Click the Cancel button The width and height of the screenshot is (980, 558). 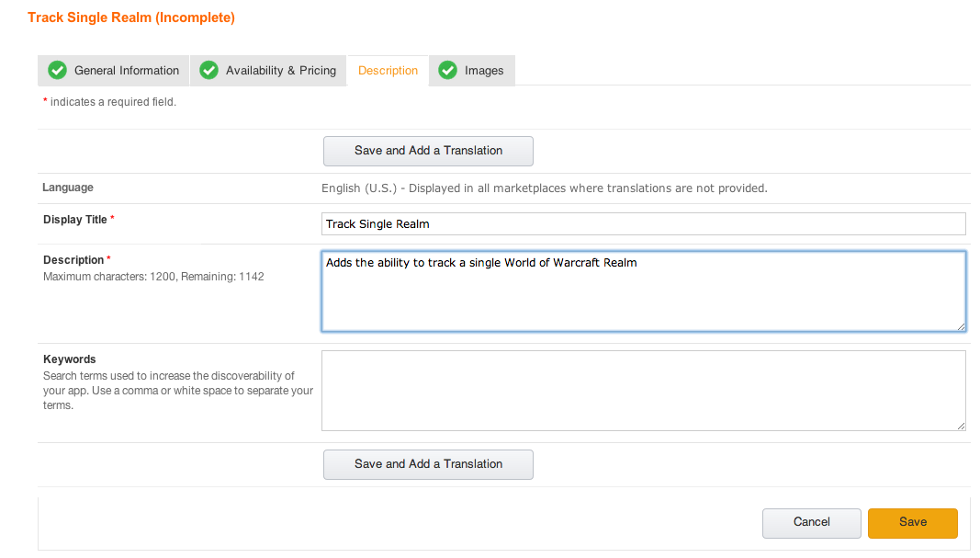[811, 522]
